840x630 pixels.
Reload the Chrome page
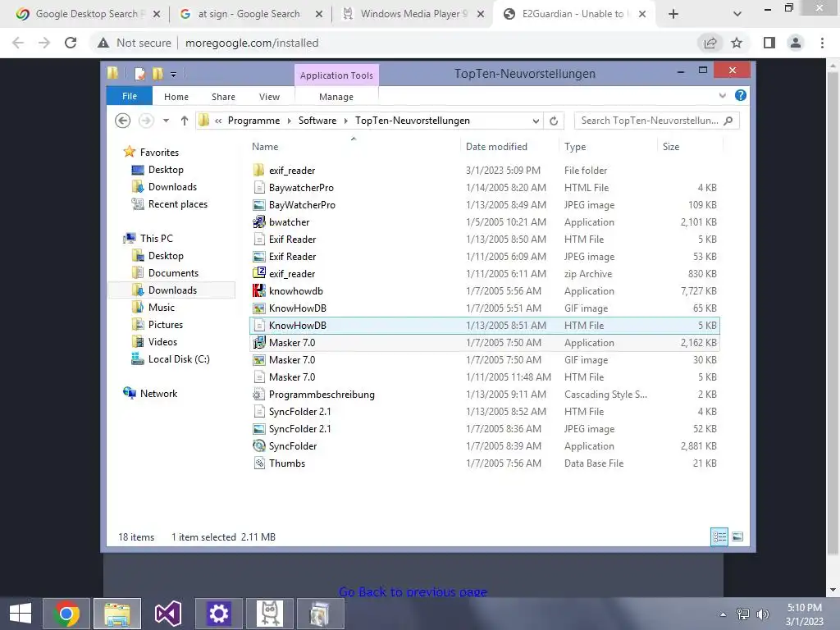[71, 43]
